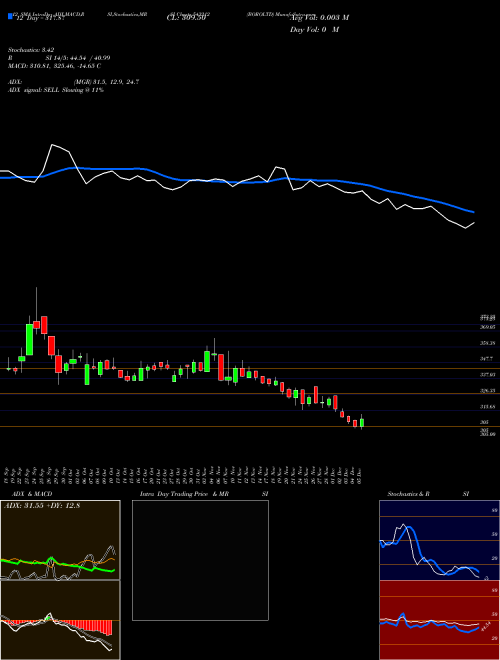Viewport: 500px width, 660px height.
Task: Click the ADX indicator chart thumbnail
Action: pos(60,540)
